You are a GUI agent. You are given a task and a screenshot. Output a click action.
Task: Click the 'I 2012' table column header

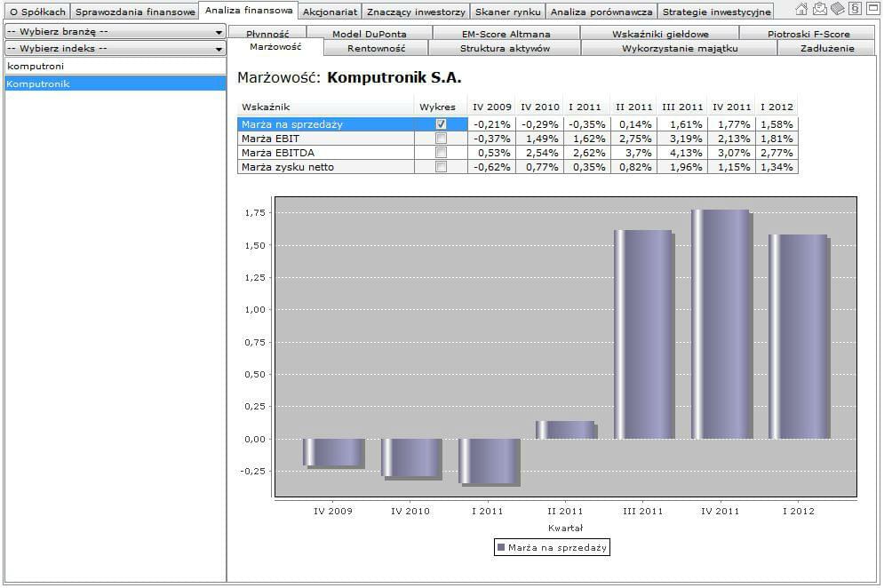776,107
